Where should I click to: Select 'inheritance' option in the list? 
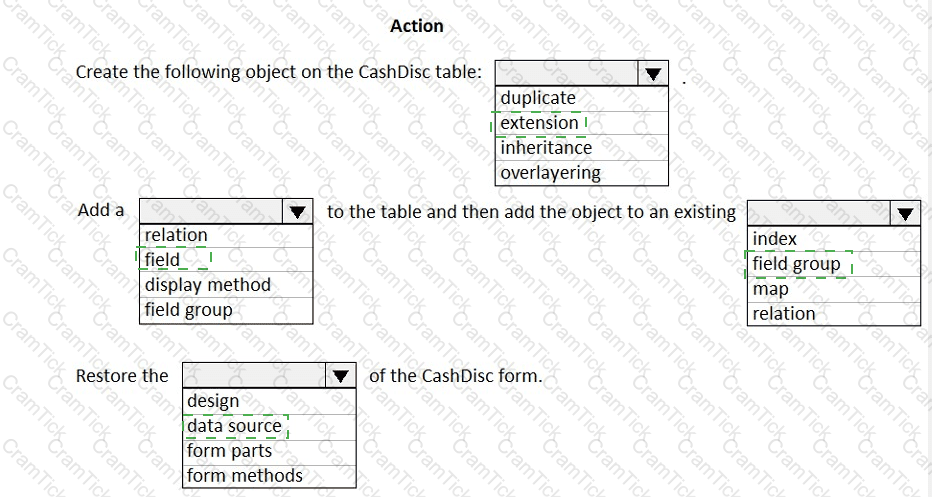[x=546, y=147]
